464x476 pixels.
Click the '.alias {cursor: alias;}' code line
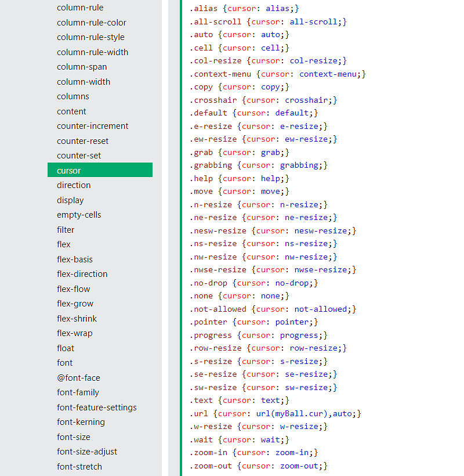(x=244, y=9)
